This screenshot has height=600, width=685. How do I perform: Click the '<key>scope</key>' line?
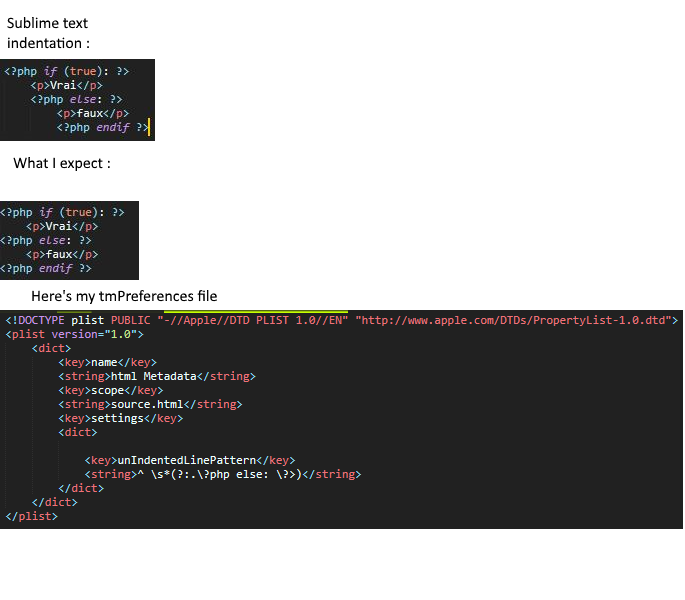(111, 390)
